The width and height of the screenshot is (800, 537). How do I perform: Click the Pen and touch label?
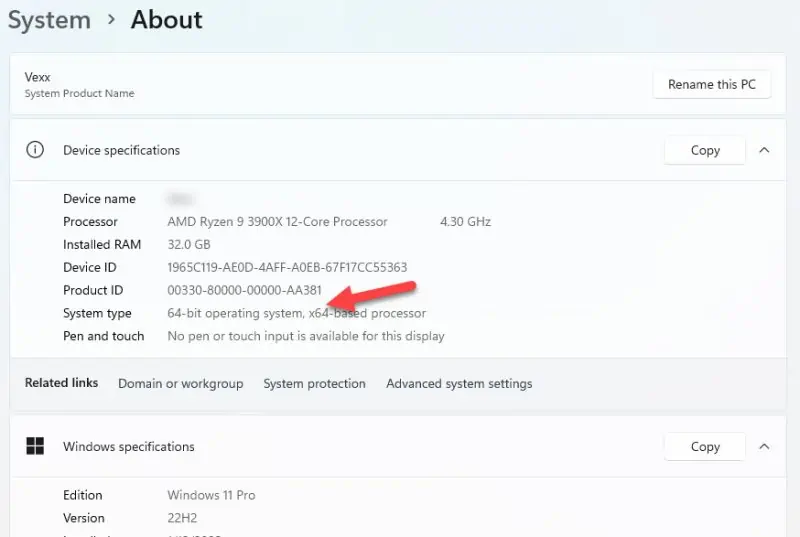[104, 336]
